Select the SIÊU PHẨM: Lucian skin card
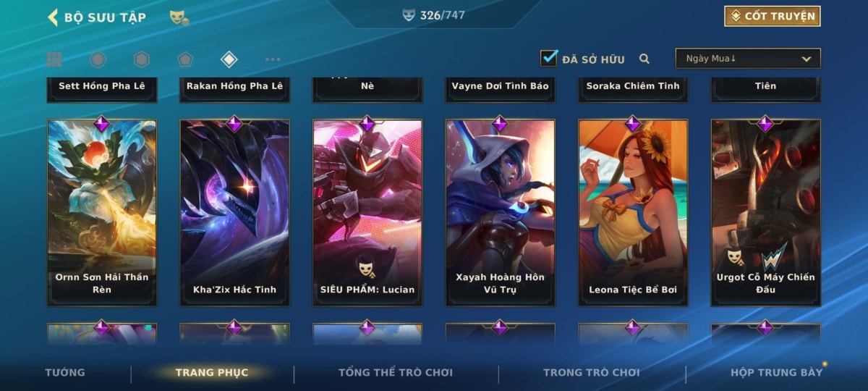 pos(367,212)
